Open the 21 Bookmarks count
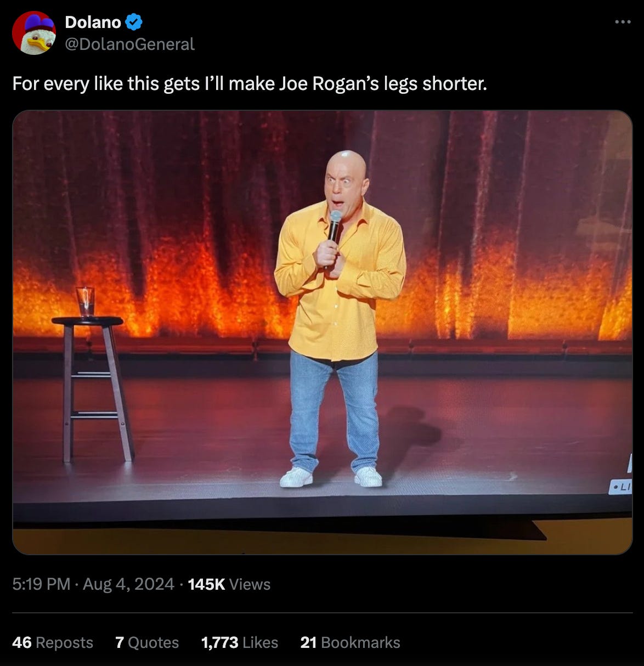Viewport: 644px width, 666px height. [x=350, y=642]
